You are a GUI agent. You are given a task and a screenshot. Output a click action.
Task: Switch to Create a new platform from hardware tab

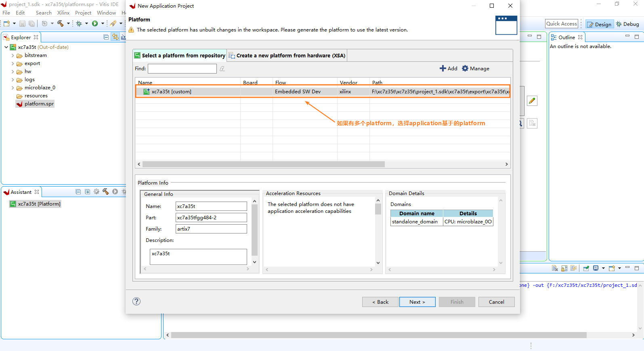click(287, 55)
